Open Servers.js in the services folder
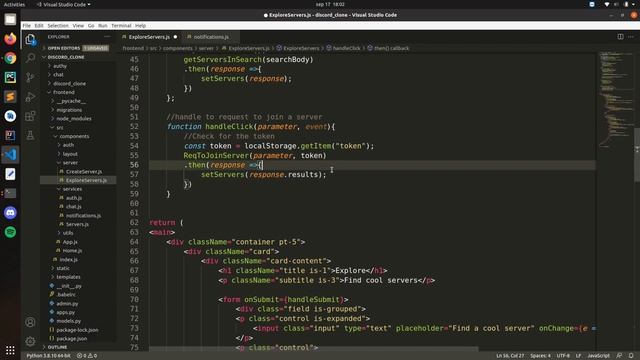The height and width of the screenshot is (360, 640). pyautogui.click(x=78, y=224)
